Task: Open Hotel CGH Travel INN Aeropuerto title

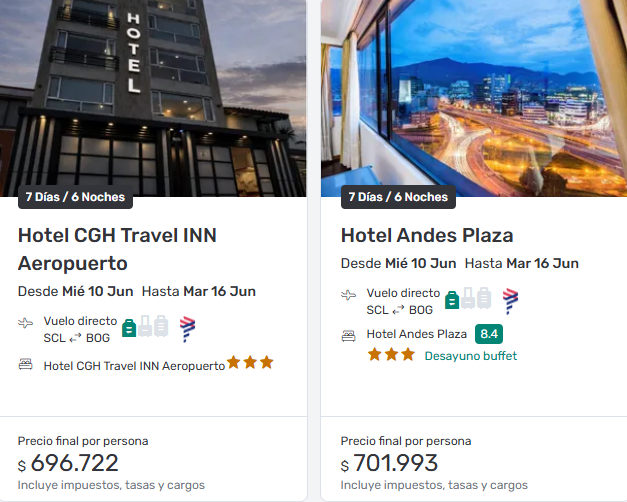Action: pyautogui.click(x=118, y=249)
